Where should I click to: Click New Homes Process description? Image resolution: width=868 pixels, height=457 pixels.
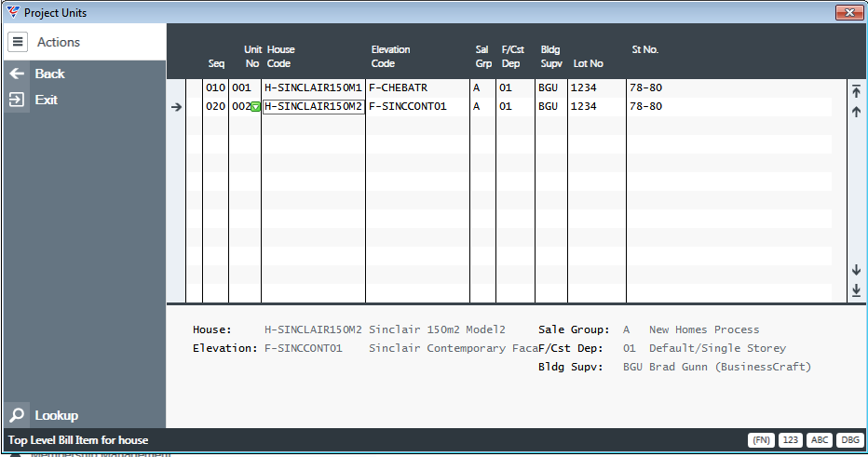[x=703, y=329]
